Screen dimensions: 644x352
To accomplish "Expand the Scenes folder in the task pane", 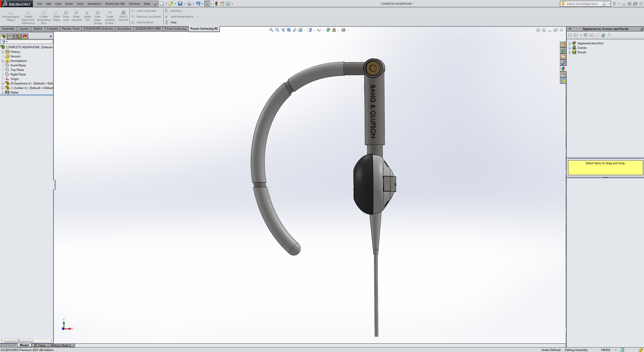I will (x=570, y=48).
